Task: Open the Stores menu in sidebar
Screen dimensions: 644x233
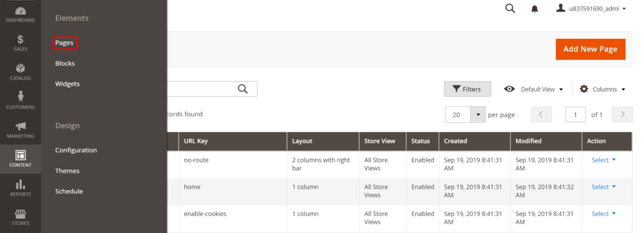Action: tap(20, 217)
